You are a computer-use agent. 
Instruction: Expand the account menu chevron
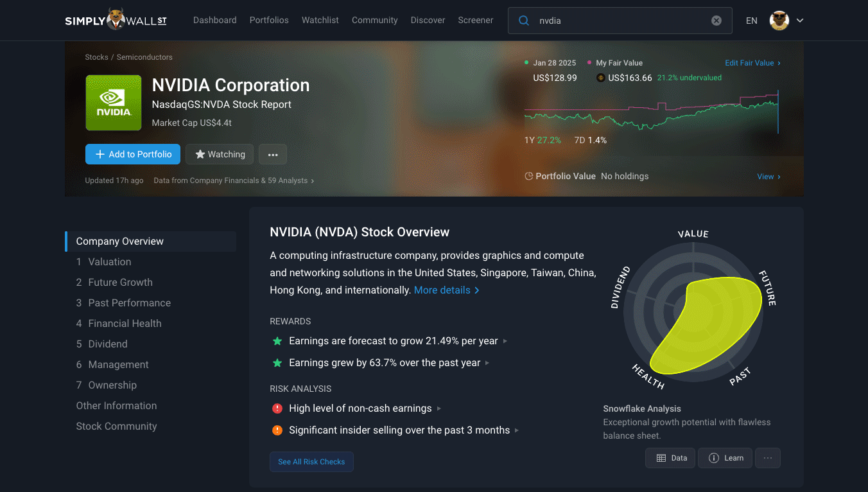(800, 21)
